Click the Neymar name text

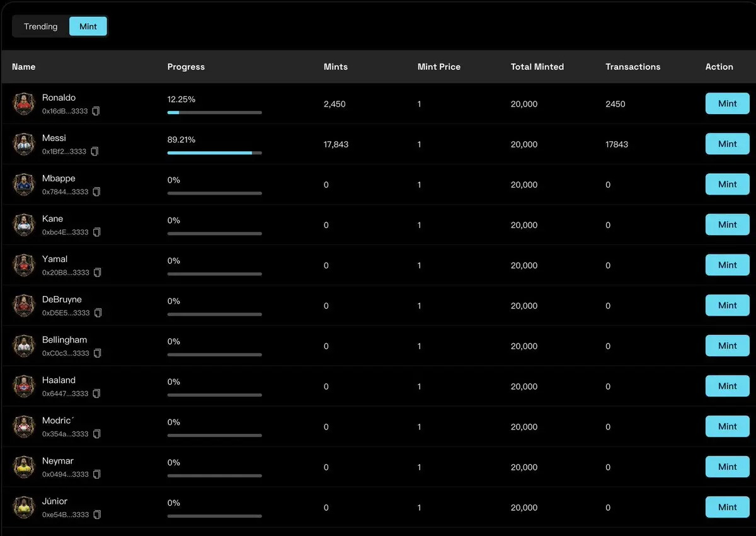58,461
